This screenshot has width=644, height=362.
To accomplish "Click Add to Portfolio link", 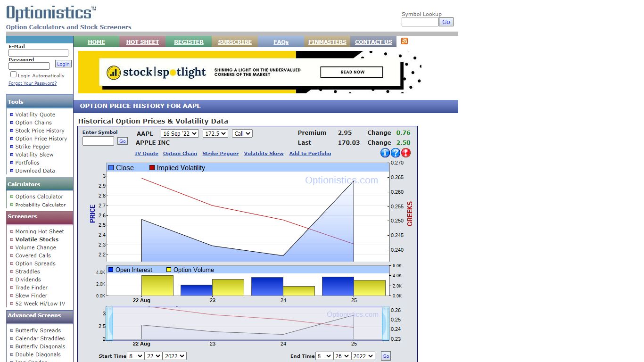I will coord(310,154).
